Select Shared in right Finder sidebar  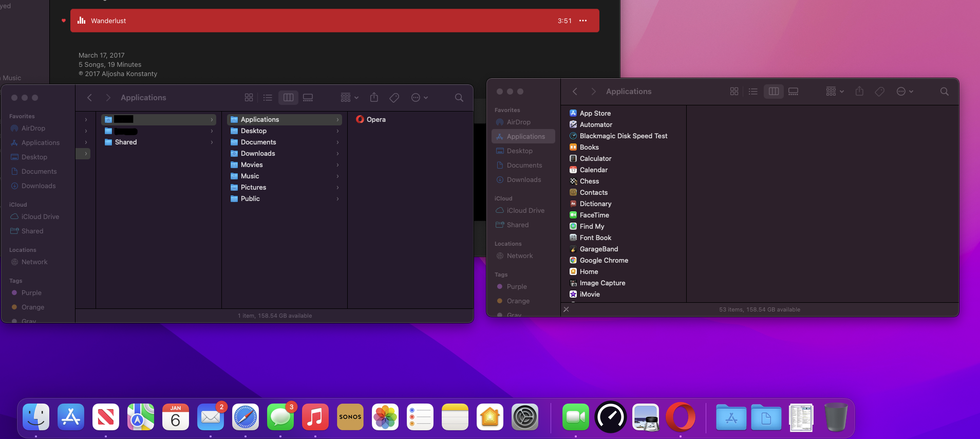pyautogui.click(x=523, y=225)
